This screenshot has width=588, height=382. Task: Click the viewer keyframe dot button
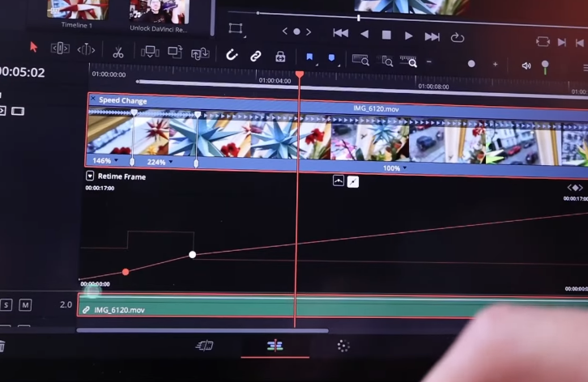click(x=296, y=32)
